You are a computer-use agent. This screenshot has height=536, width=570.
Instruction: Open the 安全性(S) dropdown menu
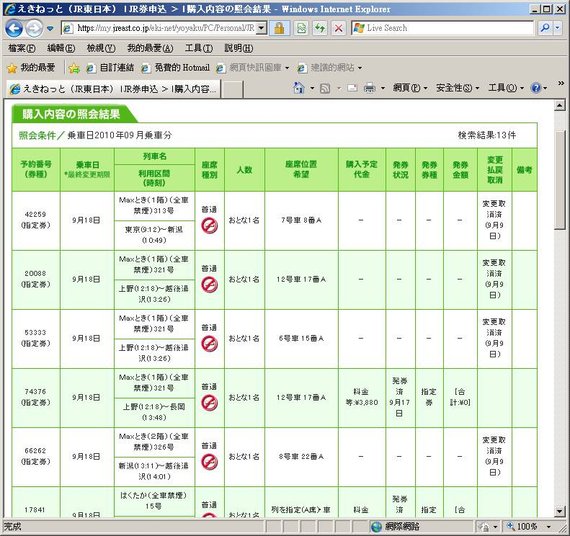(x=457, y=88)
